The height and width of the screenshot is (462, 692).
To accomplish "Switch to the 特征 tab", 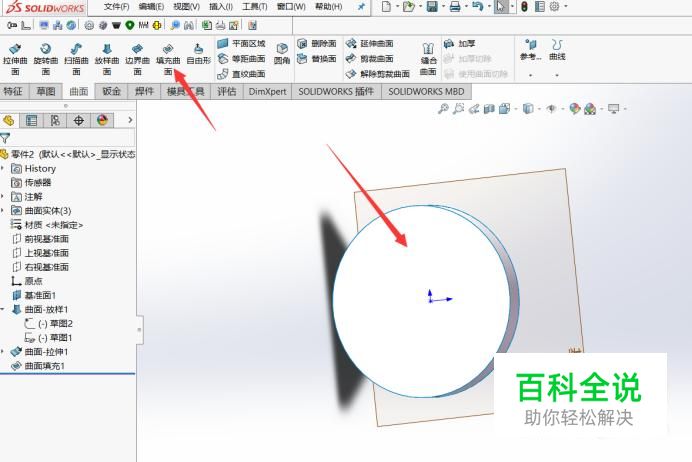I will click(x=13, y=91).
